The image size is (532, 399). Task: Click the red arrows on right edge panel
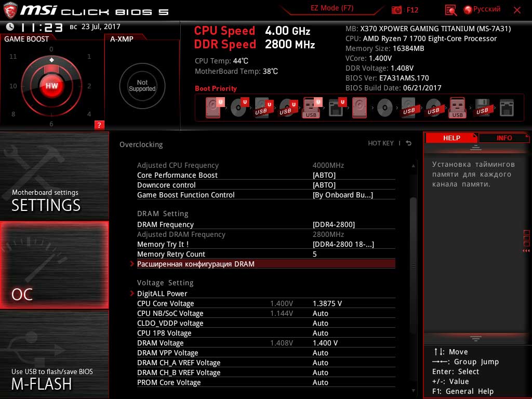click(x=526, y=251)
